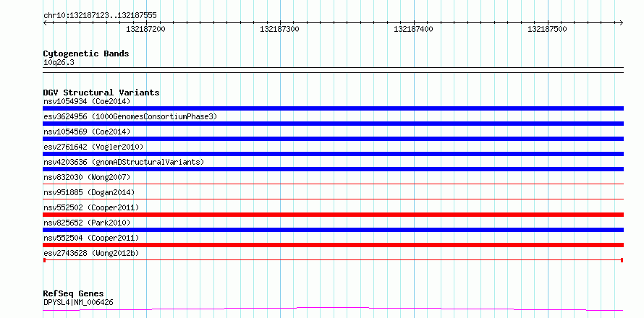This screenshot has width=644, height=318.
Task: Select the thin red nsv832030 (Wong2007) line
Action: (333, 184)
